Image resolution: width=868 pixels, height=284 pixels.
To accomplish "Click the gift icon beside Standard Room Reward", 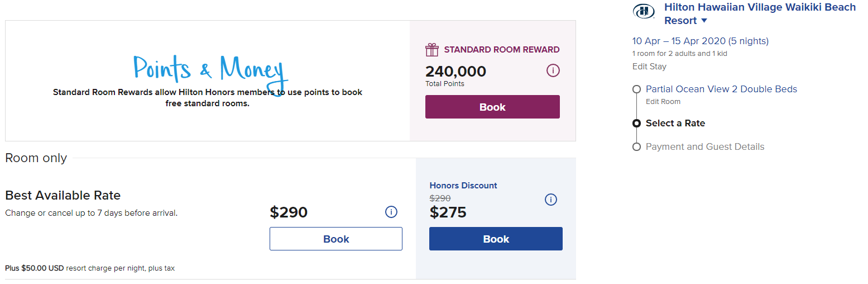I will pos(432,50).
